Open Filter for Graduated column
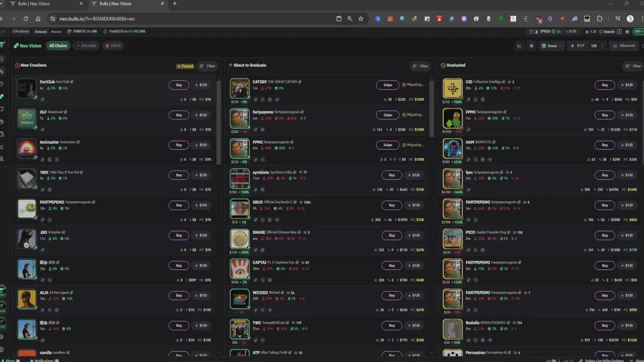Image resolution: width=644 pixels, height=362 pixels. [x=633, y=66]
